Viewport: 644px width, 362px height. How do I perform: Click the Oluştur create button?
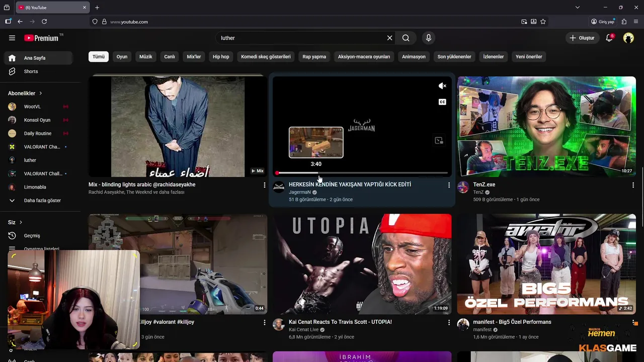582,38
